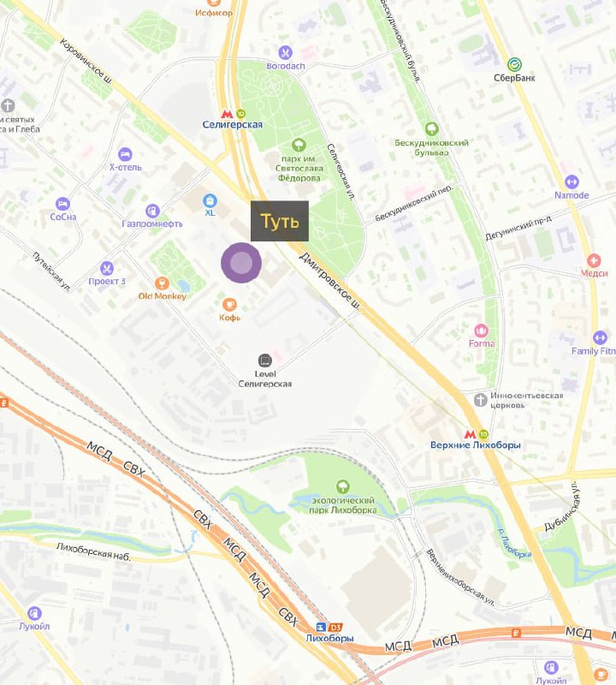
Task: Click the Level Селигерская building icon
Action: [x=265, y=360]
